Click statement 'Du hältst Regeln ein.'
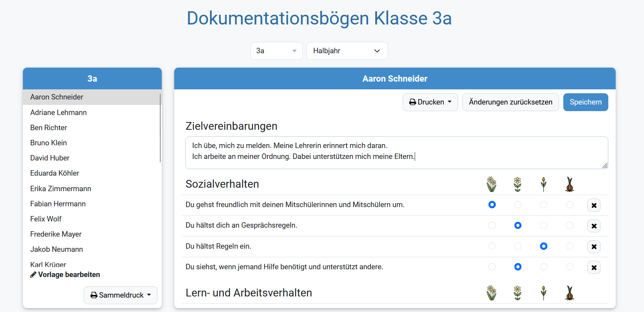The width and height of the screenshot is (644, 312). click(218, 246)
